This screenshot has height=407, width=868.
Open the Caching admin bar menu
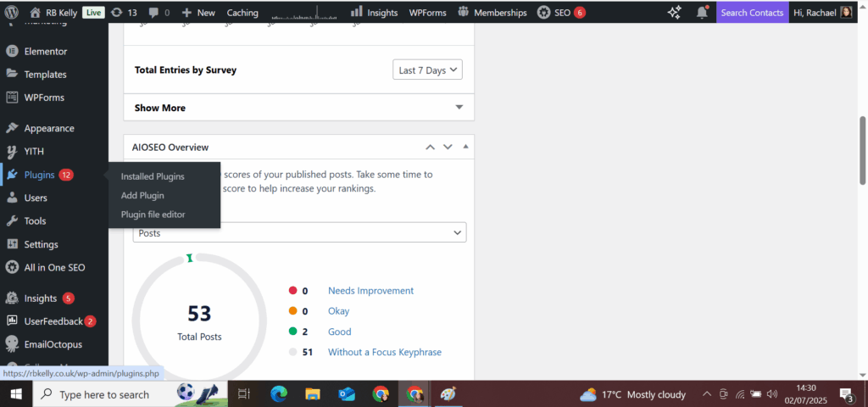pos(242,12)
